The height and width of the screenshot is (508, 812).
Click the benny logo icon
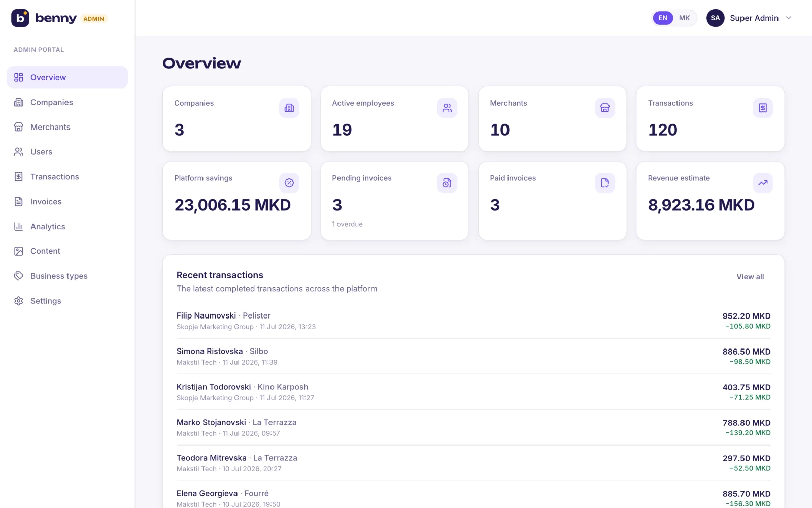coord(20,18)
